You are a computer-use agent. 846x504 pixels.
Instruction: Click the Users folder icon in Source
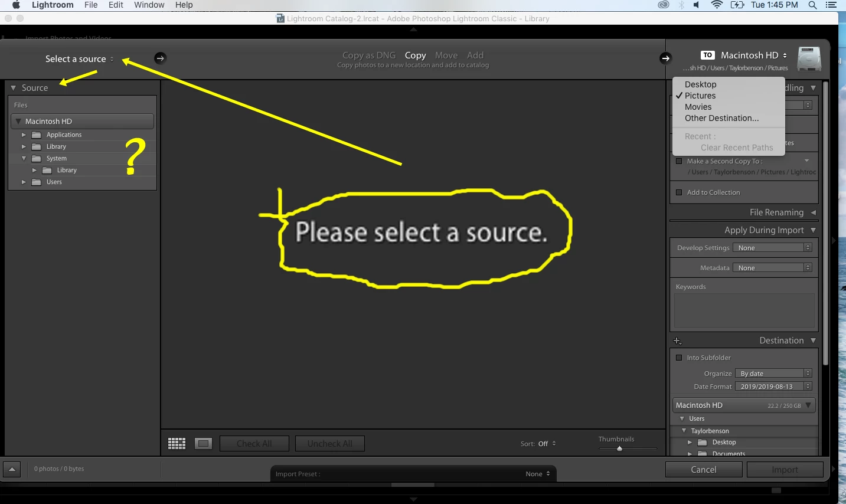pos(36,182)
